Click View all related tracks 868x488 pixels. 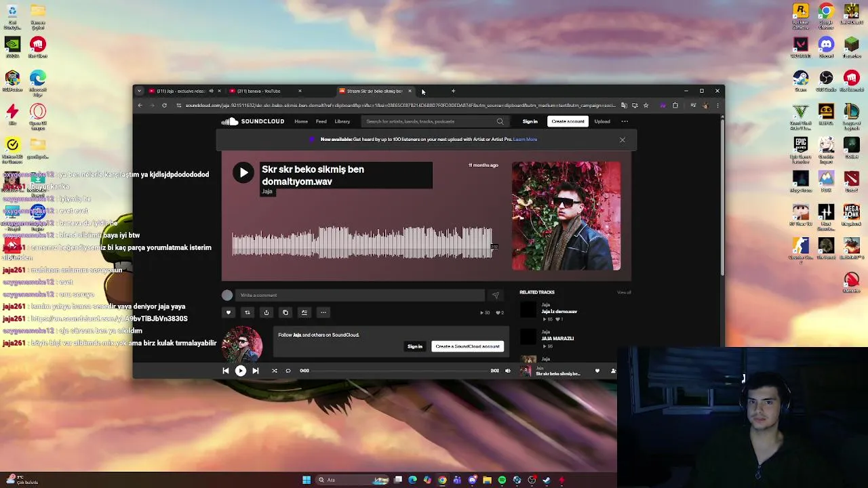(624, 292)
